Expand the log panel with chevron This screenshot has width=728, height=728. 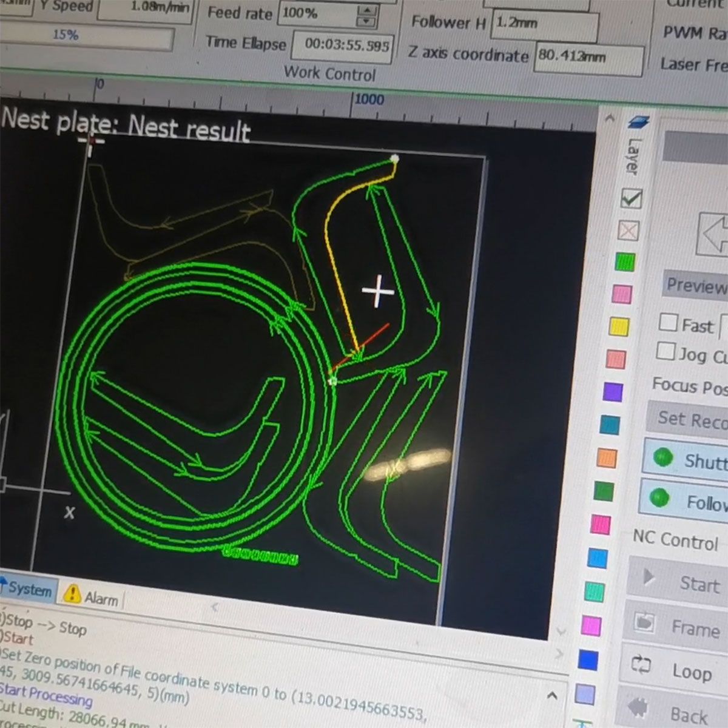[x=552, y=695]
